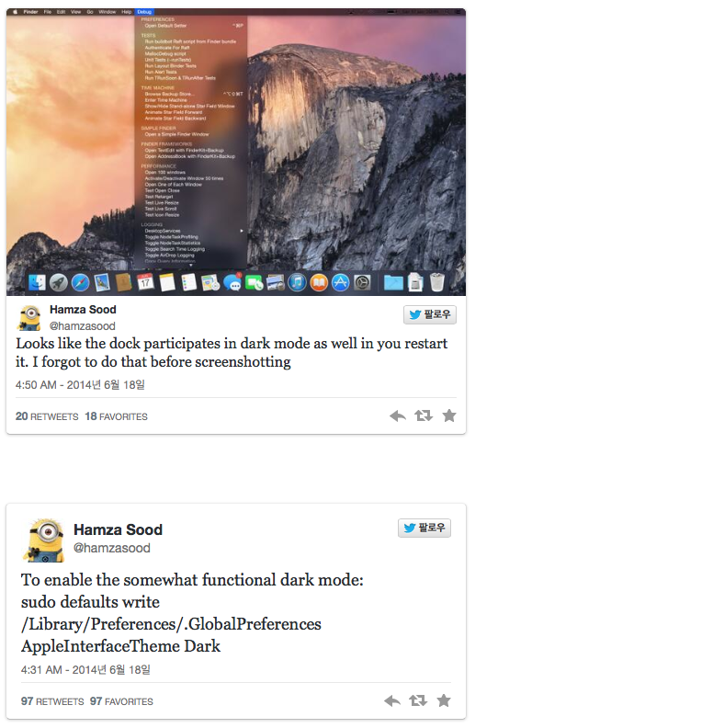
Task: Favorite the tweet about restarting the dock
Action: (449, 415)
